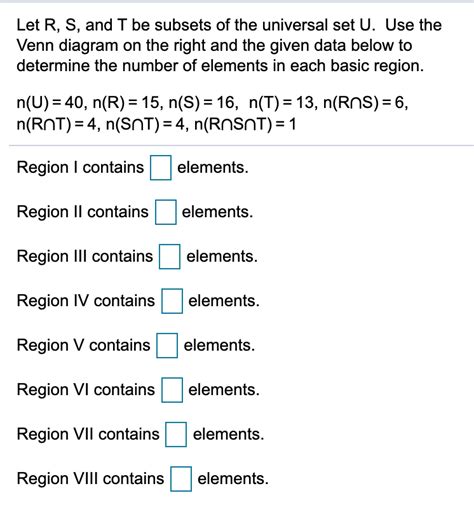The height and width of the screenshot is (526, 474).
Task: Click the n(U) = 40 given value
Action: point(50,102)
